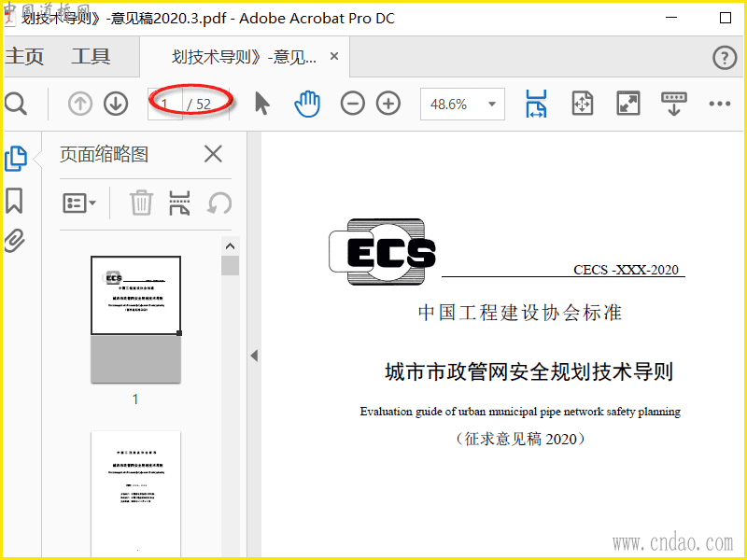The width and height of the screenshot is (747, 560).
Task: Minimize the Acrobat window
Action: 671,18
